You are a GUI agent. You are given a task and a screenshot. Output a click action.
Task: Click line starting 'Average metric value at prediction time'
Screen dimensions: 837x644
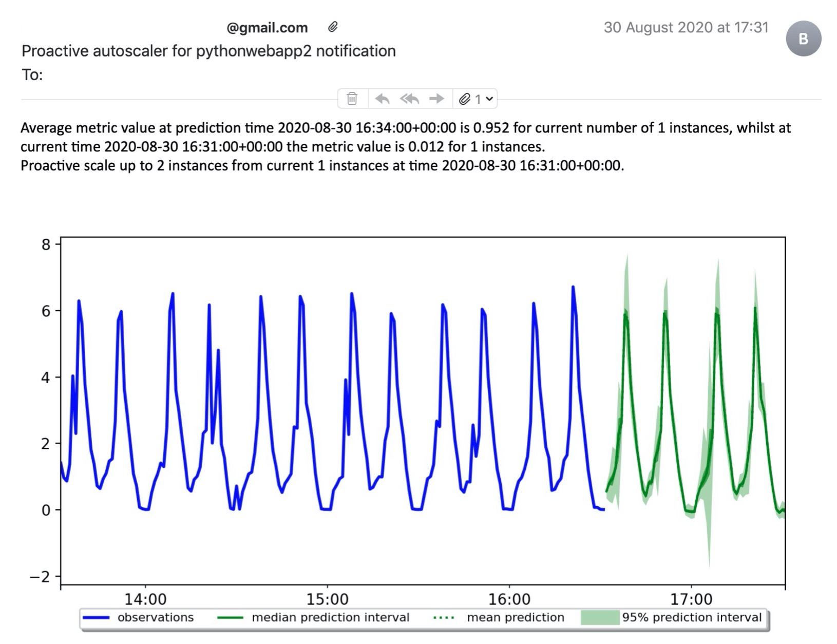(x=406, y=128)
